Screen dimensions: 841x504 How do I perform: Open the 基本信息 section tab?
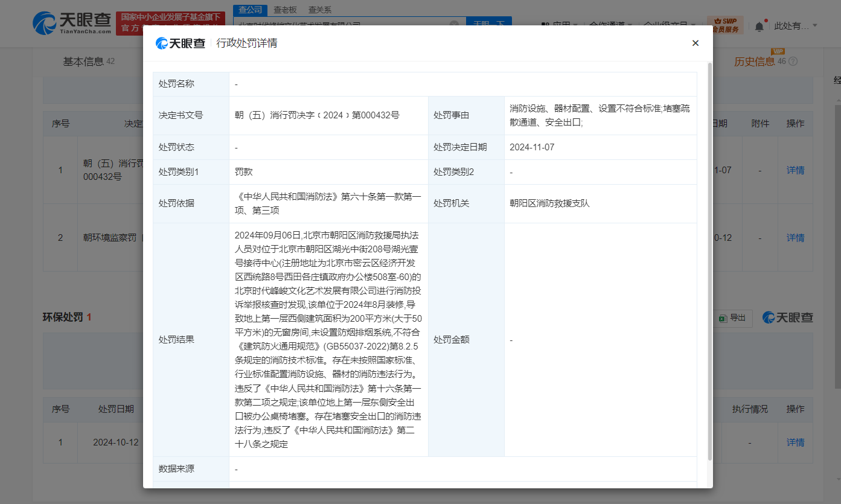pyautogui.click(x=83, y=62)
